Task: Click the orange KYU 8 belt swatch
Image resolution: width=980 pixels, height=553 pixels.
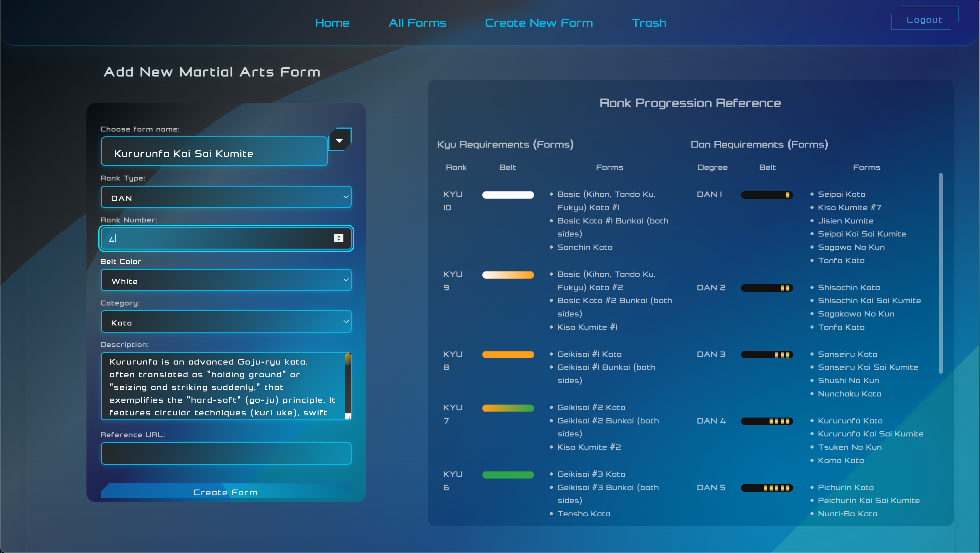Action: (508, 355)
